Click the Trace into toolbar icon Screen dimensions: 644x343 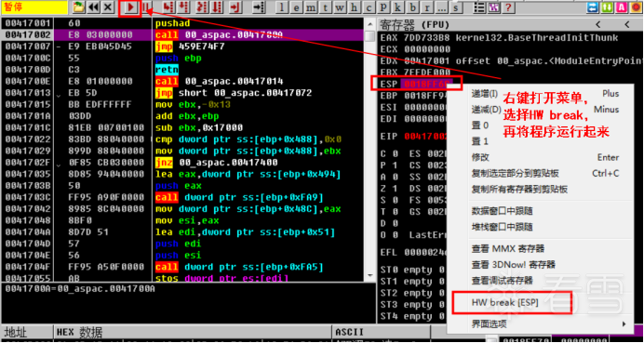(201, 7)
